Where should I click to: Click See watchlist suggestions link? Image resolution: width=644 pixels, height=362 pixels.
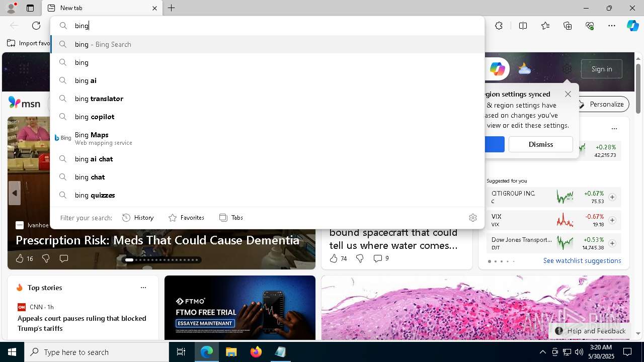[582, 260]
